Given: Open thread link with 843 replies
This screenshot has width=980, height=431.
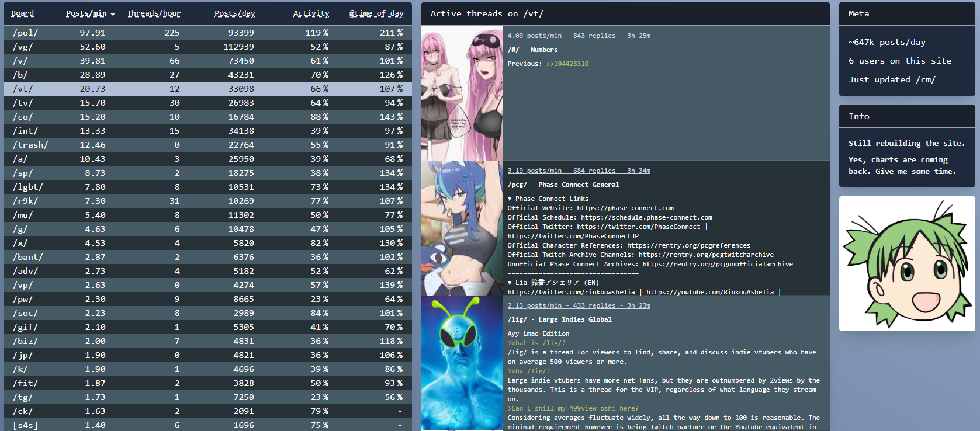Looking at the screenshot, I should pyautogui.click(x=579, y=36).
